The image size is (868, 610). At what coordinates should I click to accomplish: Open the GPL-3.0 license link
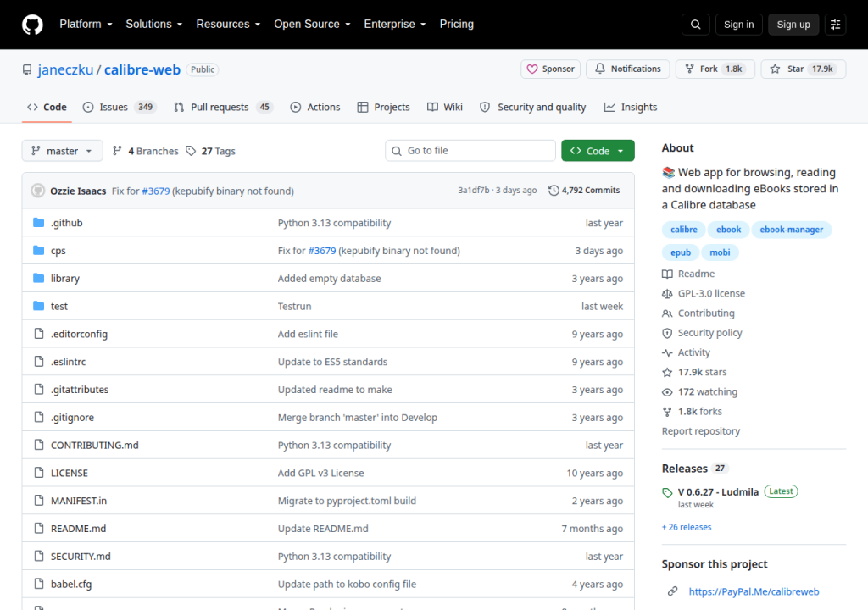(704, 294)
